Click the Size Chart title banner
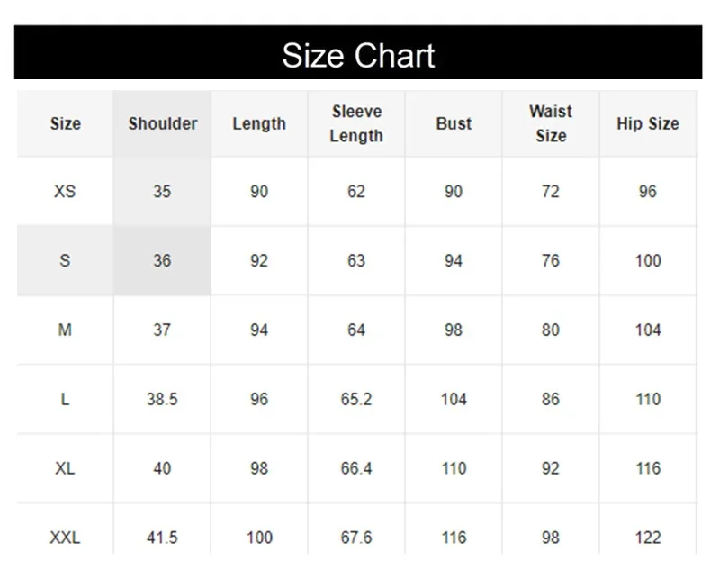711x588 pixels. click(x=358, y=54)
